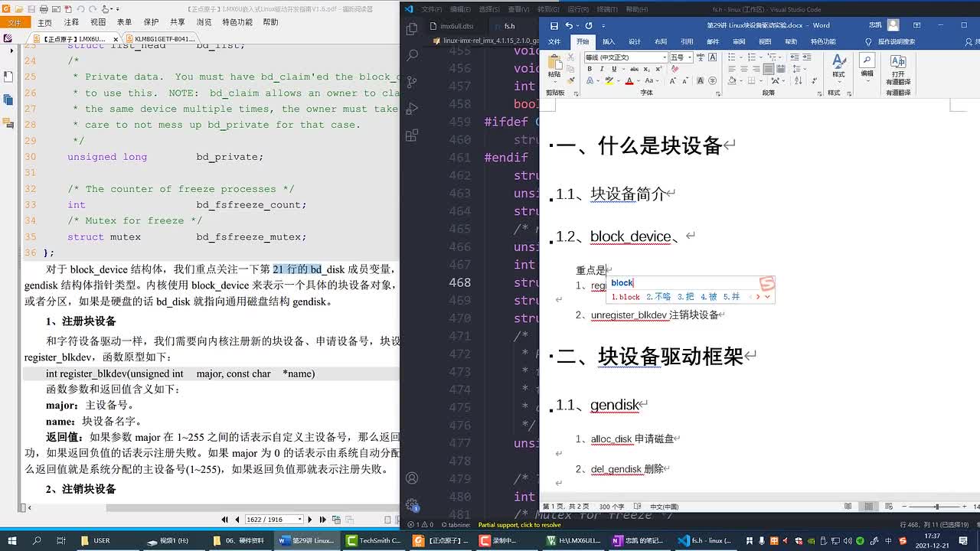The image size is (980, 551).
Task: Toggle Bold formatting in Word ribbon
Action: pos(590,69)
